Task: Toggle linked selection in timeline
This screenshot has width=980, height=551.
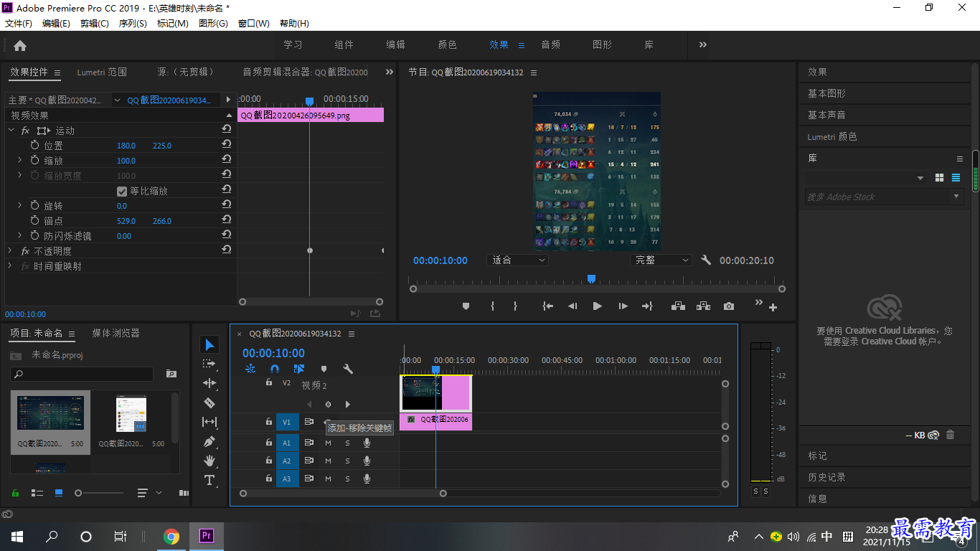Action: 299,369
